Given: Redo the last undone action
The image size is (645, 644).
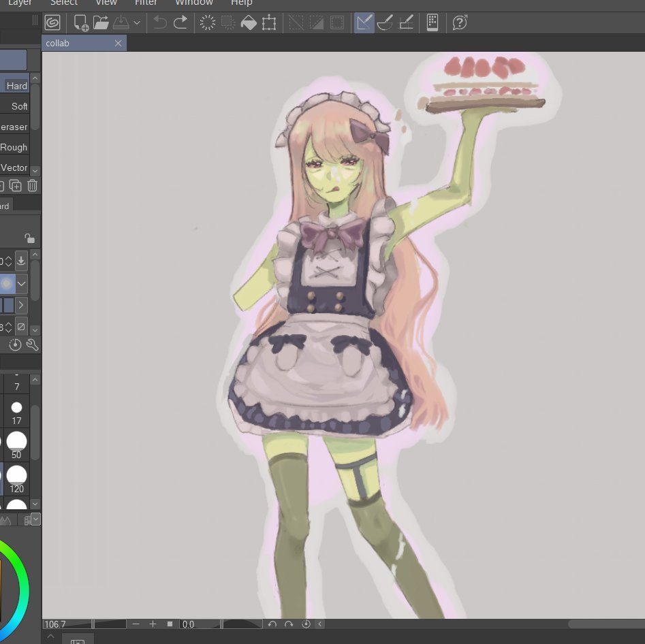Looking at the screenshot, I should [180, 22].
